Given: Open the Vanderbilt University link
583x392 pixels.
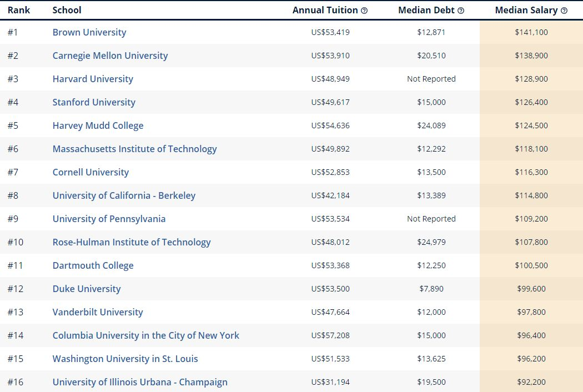Looking at the screenshot, I should 98,312.
